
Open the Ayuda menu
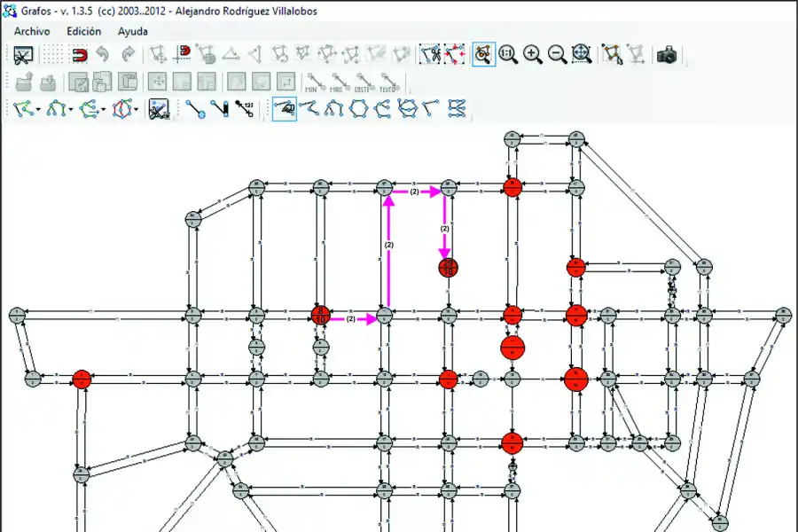pos(133,31)
